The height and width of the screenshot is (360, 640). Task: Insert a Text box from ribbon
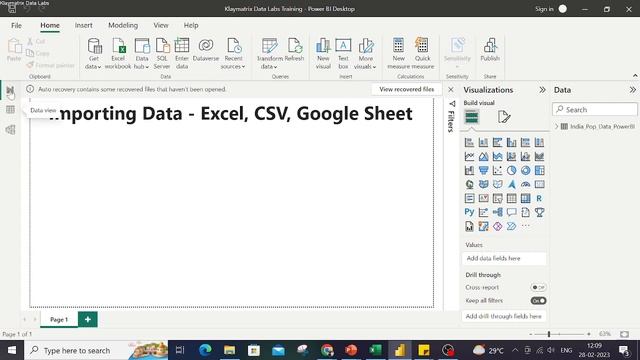pyautogui.click(x=343, y=53)
